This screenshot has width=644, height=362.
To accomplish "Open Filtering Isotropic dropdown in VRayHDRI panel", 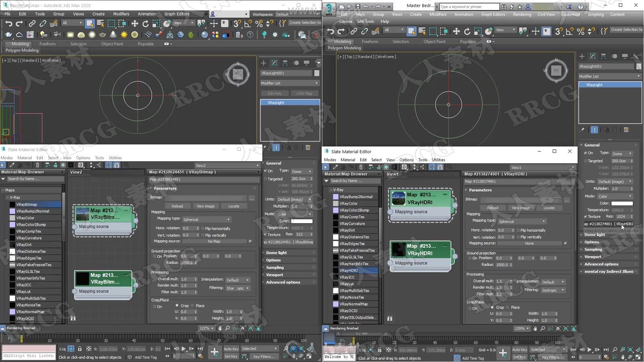I will (x=553, y=290).
